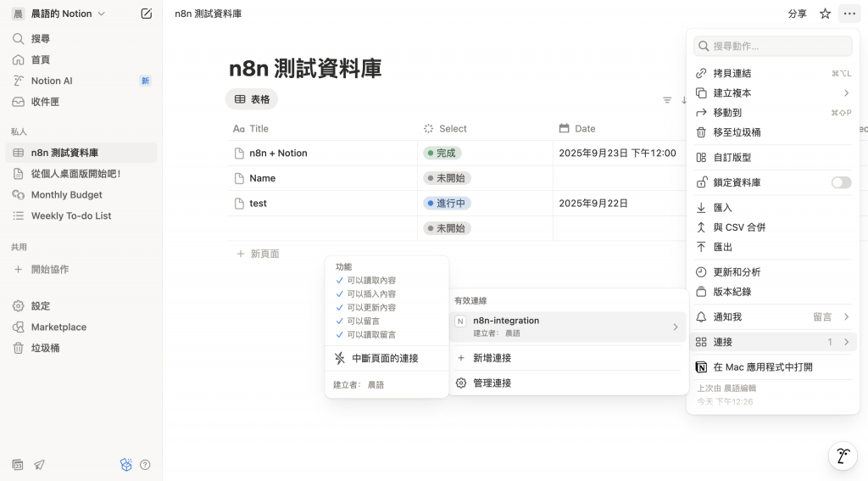Click the new page compose icon
The image size is (868, 481).
pos(146,14)
